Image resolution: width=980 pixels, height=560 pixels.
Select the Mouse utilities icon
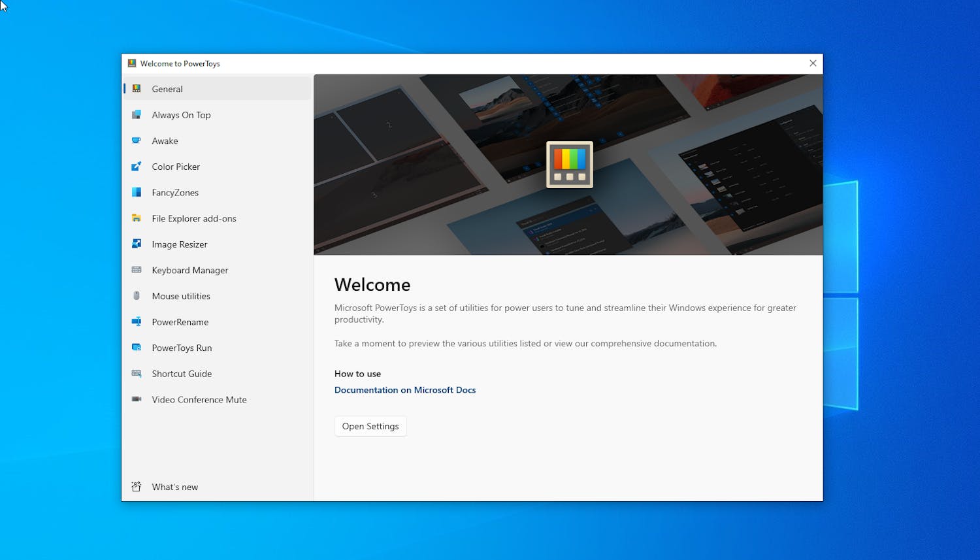coord(137,295)
